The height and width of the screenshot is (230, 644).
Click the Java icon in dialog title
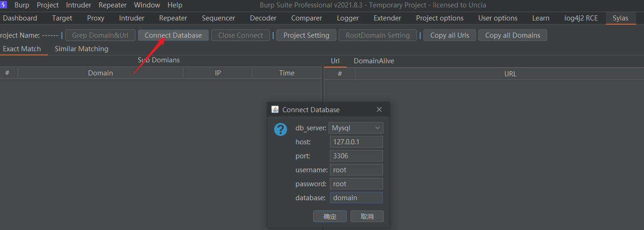[275, 109]
